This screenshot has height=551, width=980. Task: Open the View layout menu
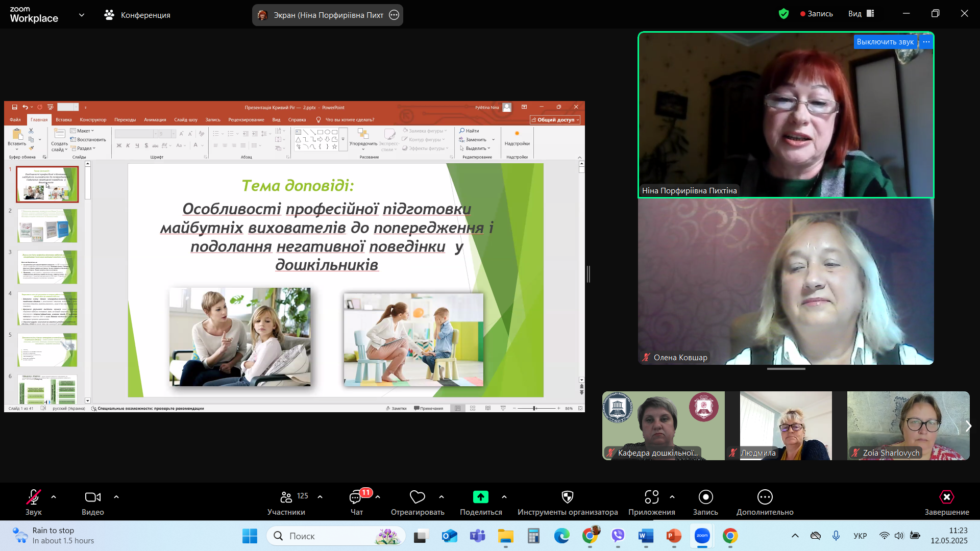pyautogui.click(x=861, y=14)
